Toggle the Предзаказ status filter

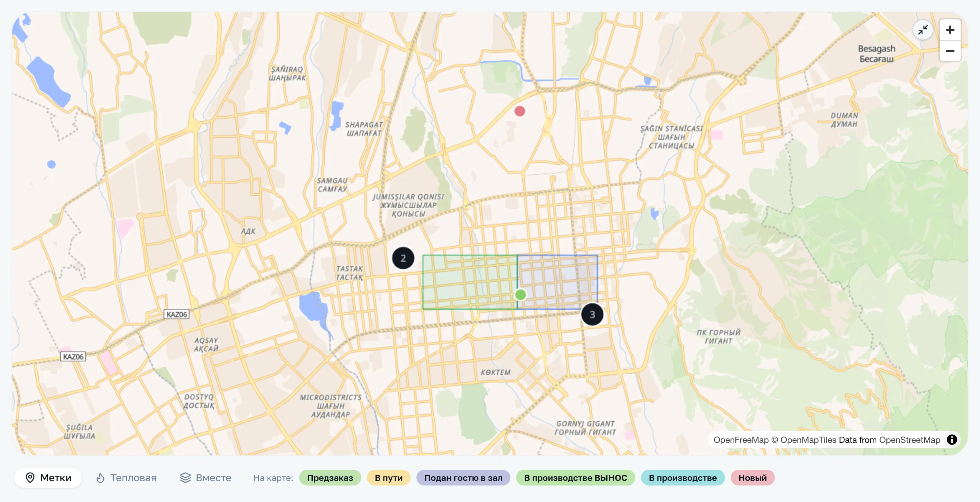[330, 478]
